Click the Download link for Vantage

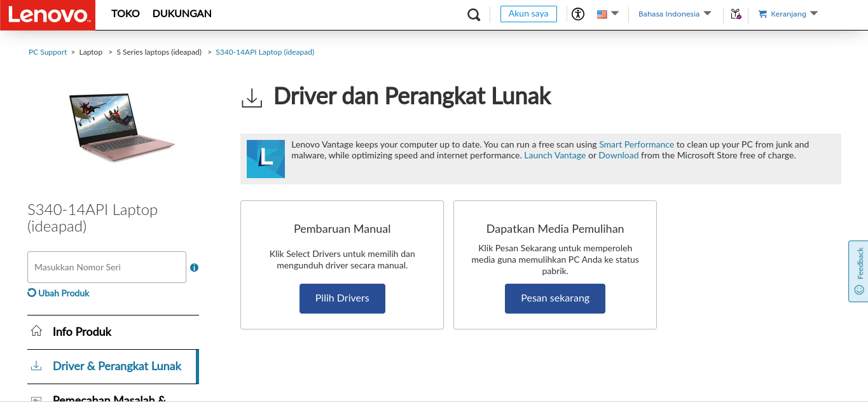(x=619, y=155)
